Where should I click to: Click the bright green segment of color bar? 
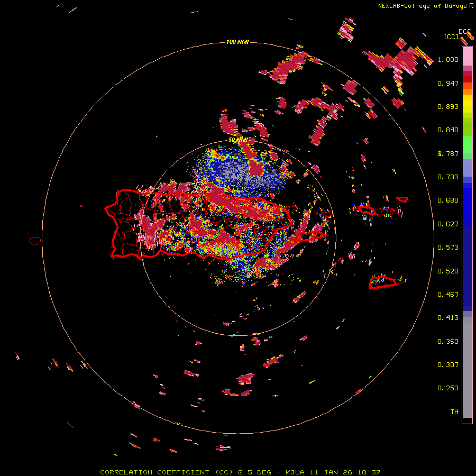click(467, 144)
